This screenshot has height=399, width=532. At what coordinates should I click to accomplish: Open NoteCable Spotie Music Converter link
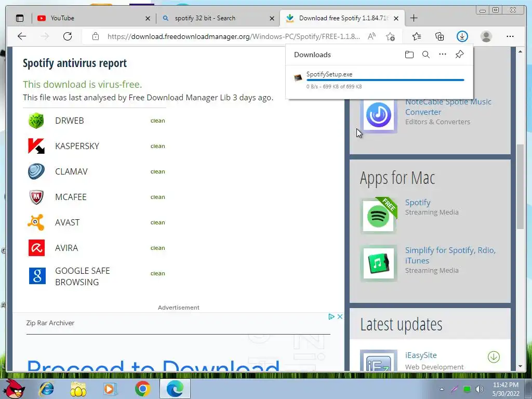click(448, 107)
